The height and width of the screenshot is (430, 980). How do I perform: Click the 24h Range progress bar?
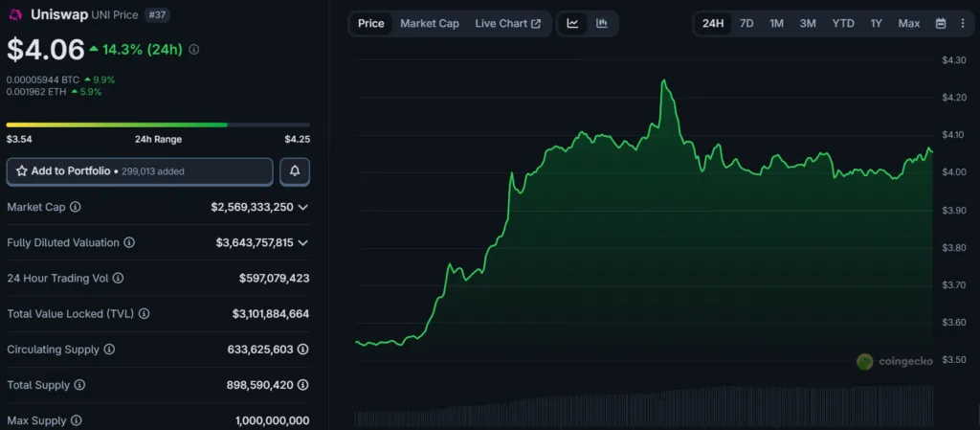click(x=158, y=125)
